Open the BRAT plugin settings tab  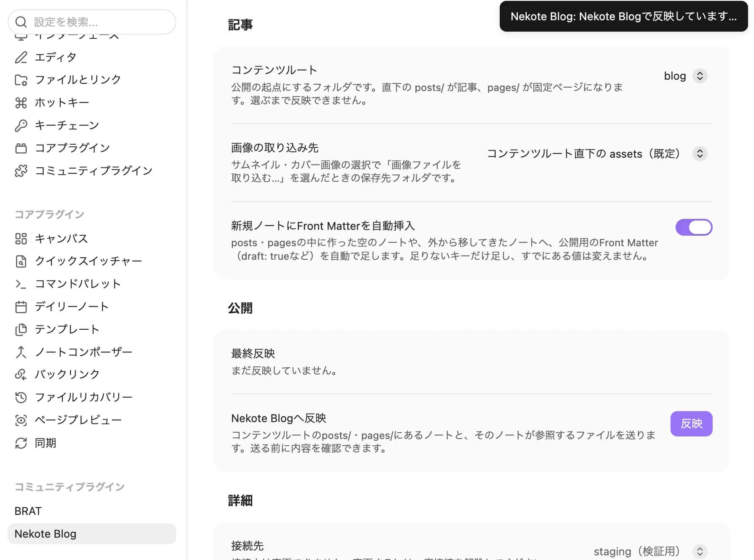click(x=92, y=511)
